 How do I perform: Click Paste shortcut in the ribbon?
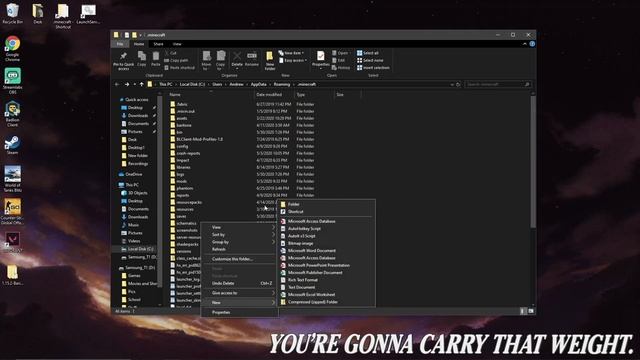[x=180, y=68]
